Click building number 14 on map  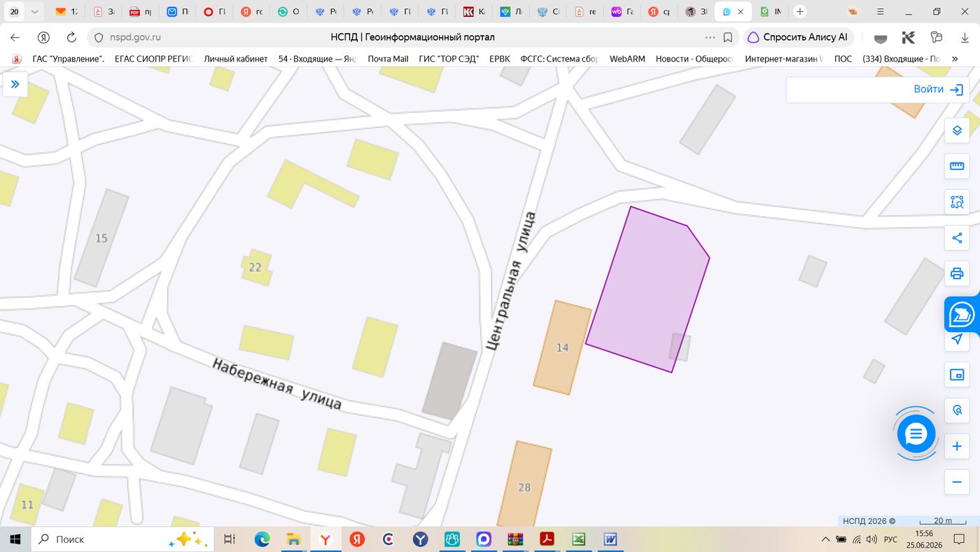[x=562, y=347]
